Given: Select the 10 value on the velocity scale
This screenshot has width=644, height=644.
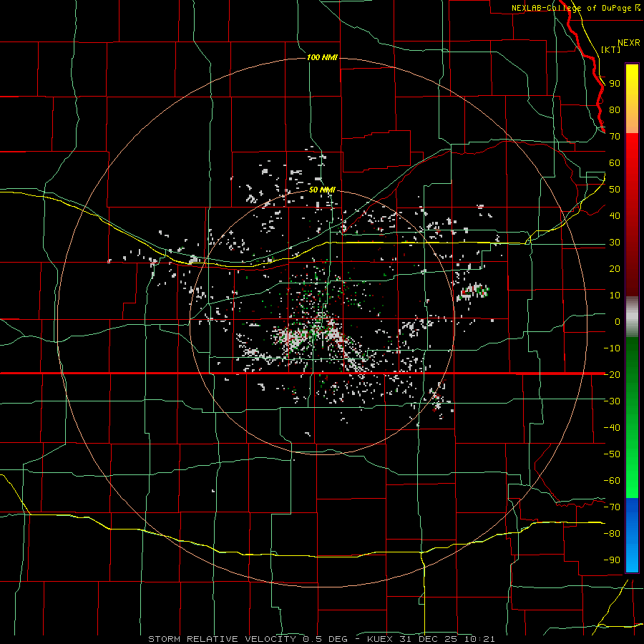Looking at the screenshot, I should click(615, 296).
